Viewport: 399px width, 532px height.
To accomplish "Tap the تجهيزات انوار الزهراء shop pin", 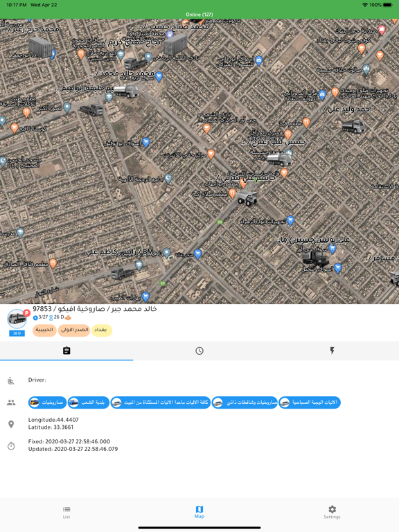I will pos(290,220).
